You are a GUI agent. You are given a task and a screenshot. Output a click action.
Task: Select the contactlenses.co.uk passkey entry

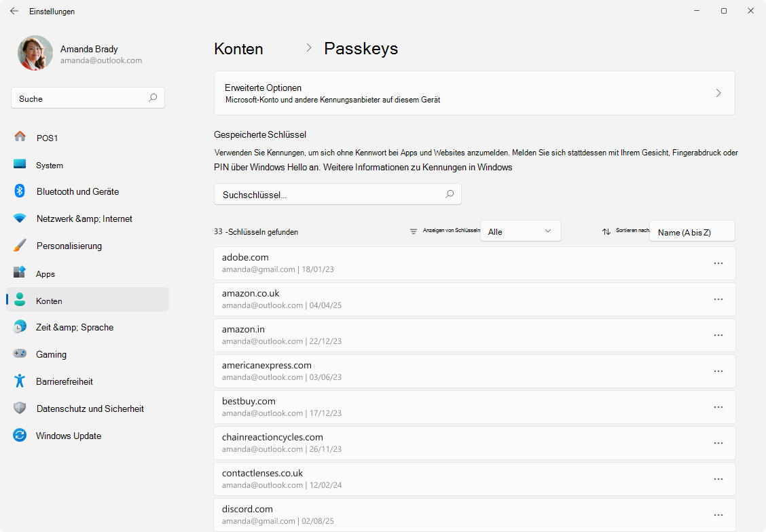coord(475,479)
